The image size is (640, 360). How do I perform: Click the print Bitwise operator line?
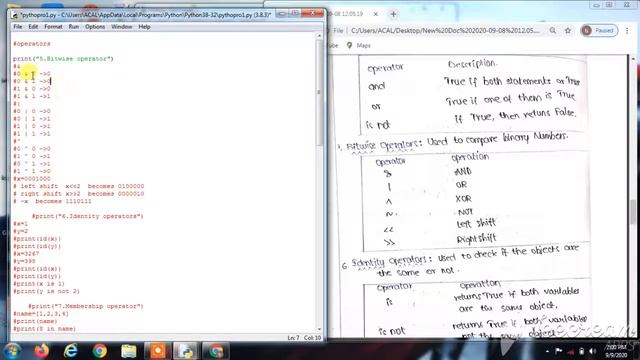63,59
